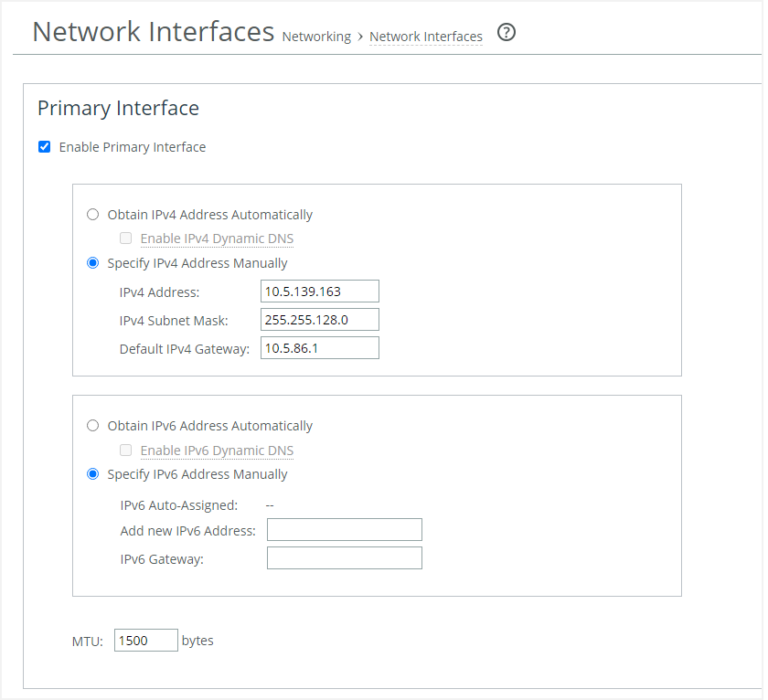Click the 'MTU:' label
This screenshot has width=768, height=700.
click(88, 642)
